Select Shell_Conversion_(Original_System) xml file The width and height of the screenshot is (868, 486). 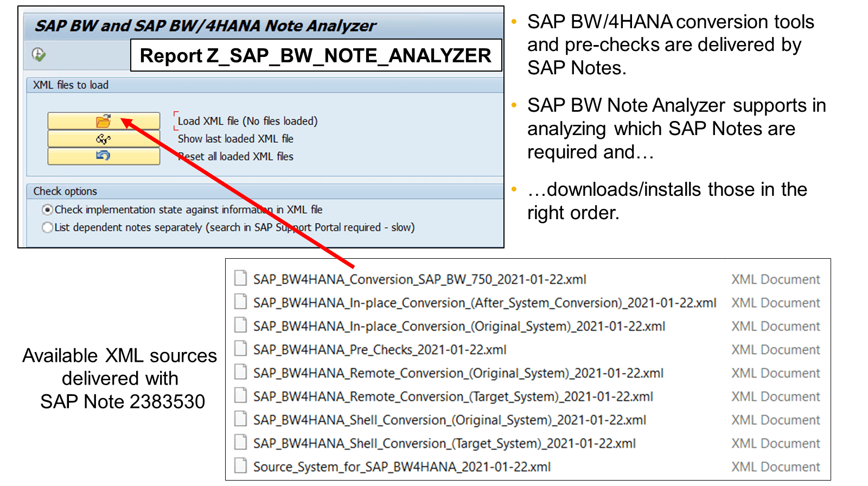pyautogui.click(x=450, y=420)
